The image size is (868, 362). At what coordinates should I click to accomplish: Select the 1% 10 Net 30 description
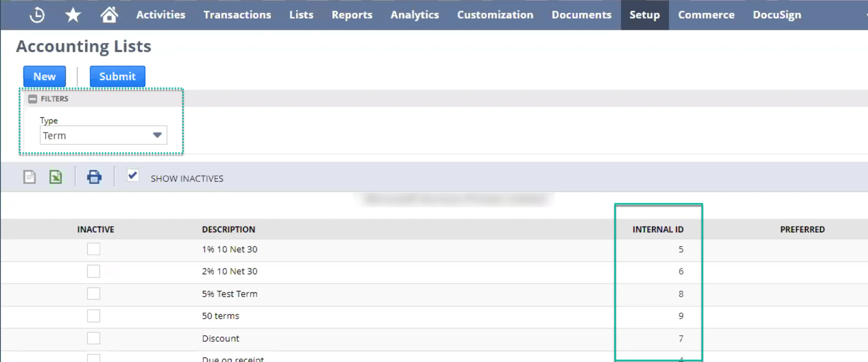pyautogui.click(x=230, y=249)
